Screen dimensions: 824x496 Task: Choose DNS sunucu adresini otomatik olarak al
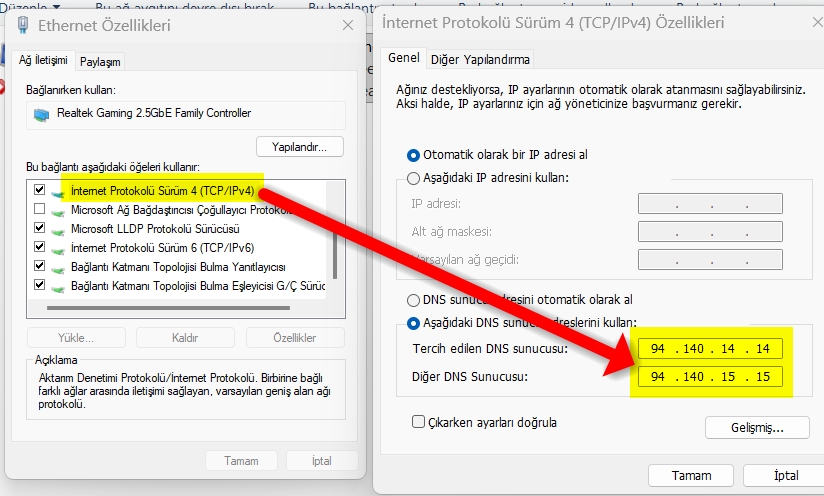(x=414, y=300)
